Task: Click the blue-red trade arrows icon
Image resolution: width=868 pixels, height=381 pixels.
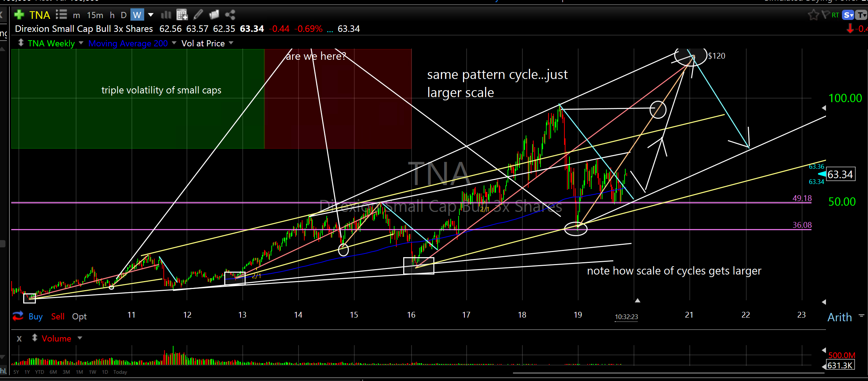Action: [18, 316]
